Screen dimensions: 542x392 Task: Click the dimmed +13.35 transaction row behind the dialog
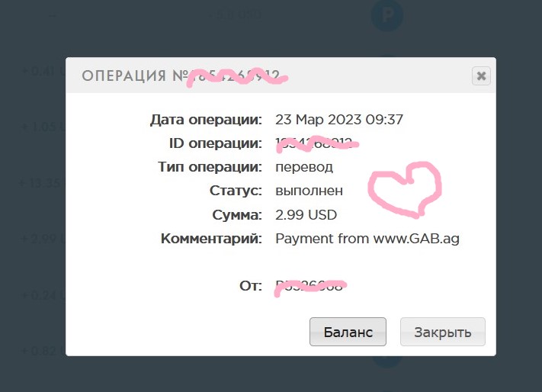(x=42, y=182)
